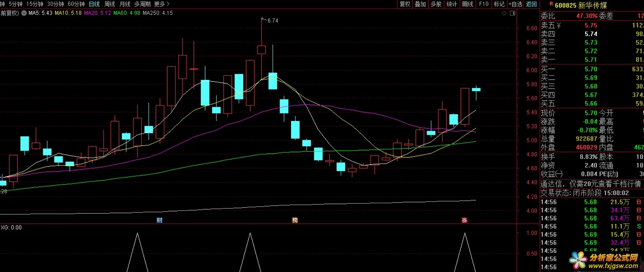Select the 14:56 trade of 15.4万
644x272 pixels.
pyautogui.click(x=592, y=234)
